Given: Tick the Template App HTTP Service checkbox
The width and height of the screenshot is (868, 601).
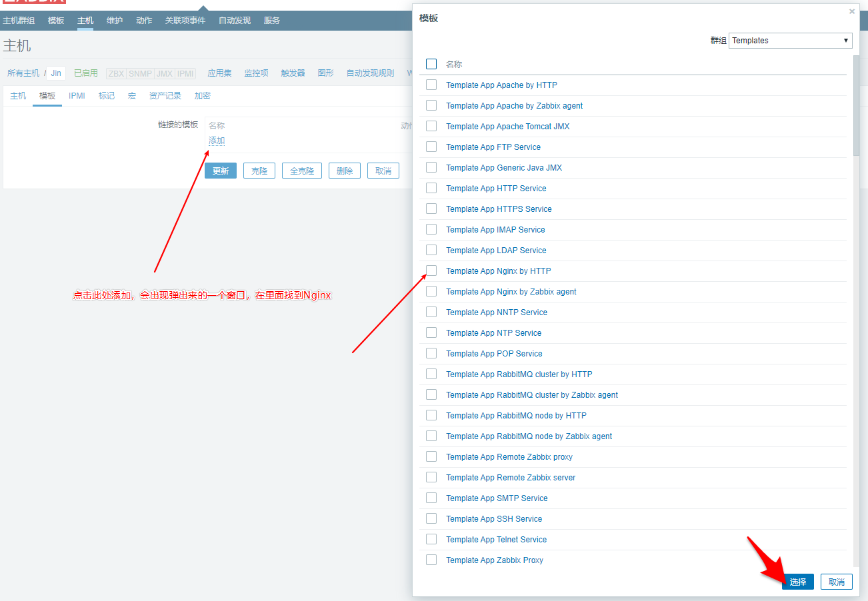Looking at the screenshot, I should click(431, 188).
